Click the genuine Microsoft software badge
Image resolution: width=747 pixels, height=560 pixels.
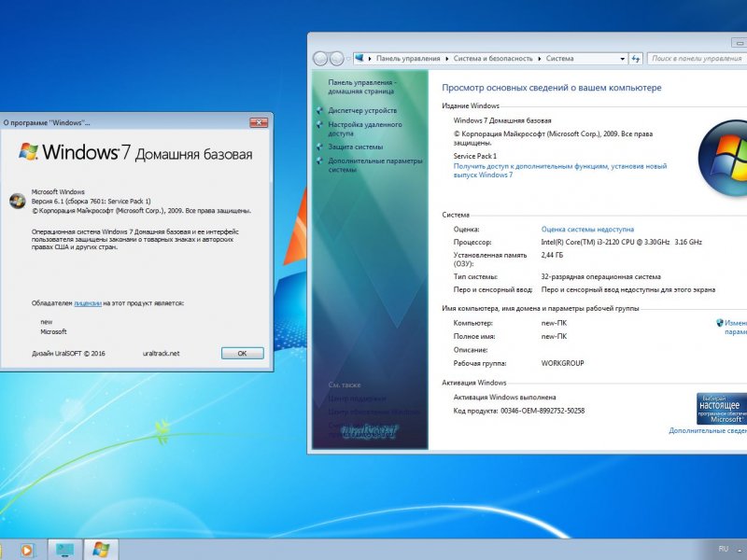(x=721, y=409)
